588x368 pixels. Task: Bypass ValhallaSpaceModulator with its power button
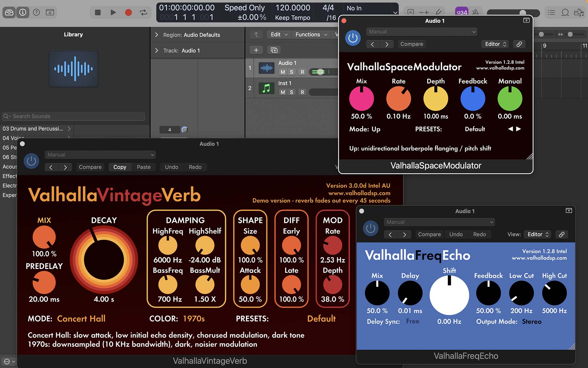(x=353, y=38)
